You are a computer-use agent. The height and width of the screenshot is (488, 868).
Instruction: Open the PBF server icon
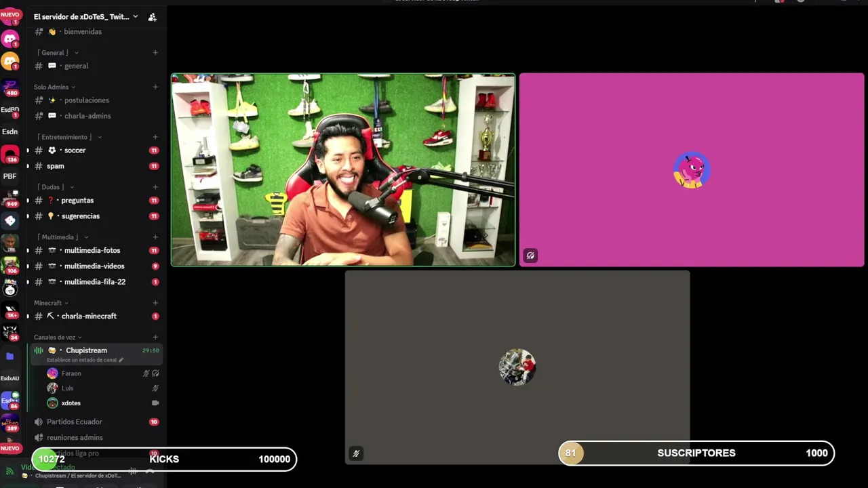[10, 176]
